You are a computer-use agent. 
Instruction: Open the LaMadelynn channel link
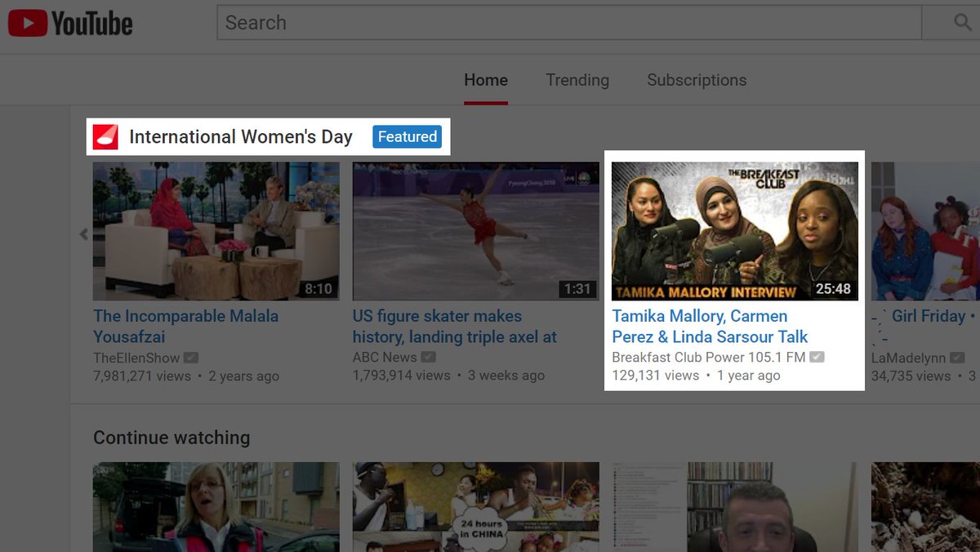908,358
